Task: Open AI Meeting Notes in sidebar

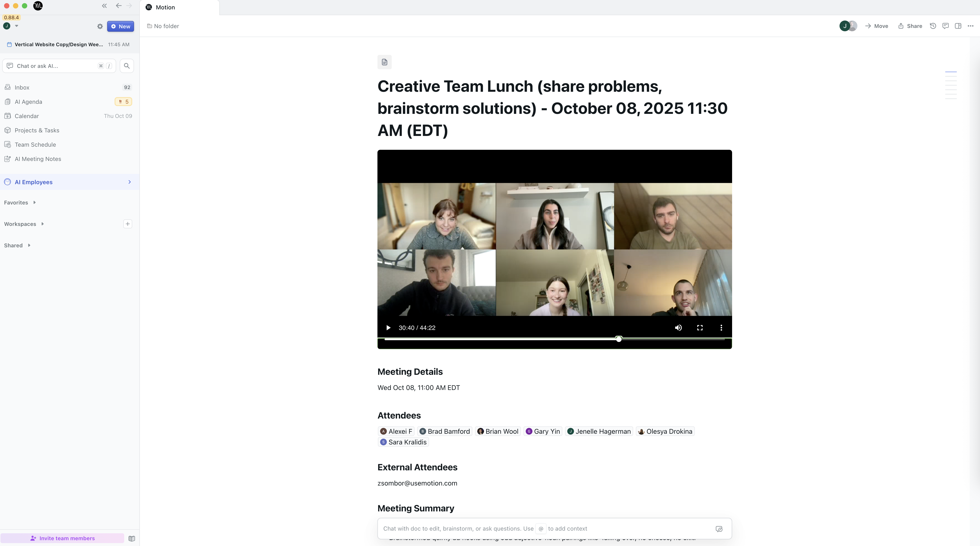Action: pos(38,159)
